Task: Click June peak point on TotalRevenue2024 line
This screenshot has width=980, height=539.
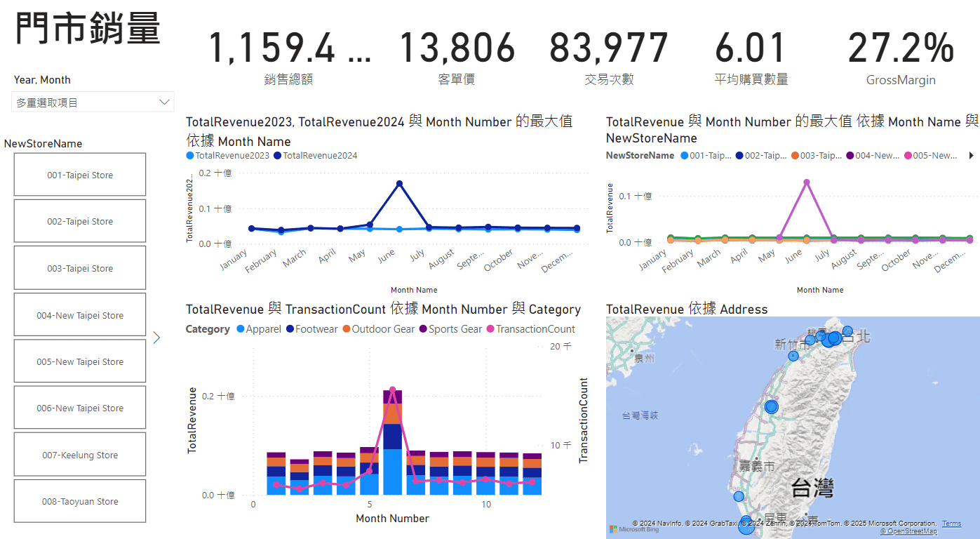Action: [x=399, y=184]
